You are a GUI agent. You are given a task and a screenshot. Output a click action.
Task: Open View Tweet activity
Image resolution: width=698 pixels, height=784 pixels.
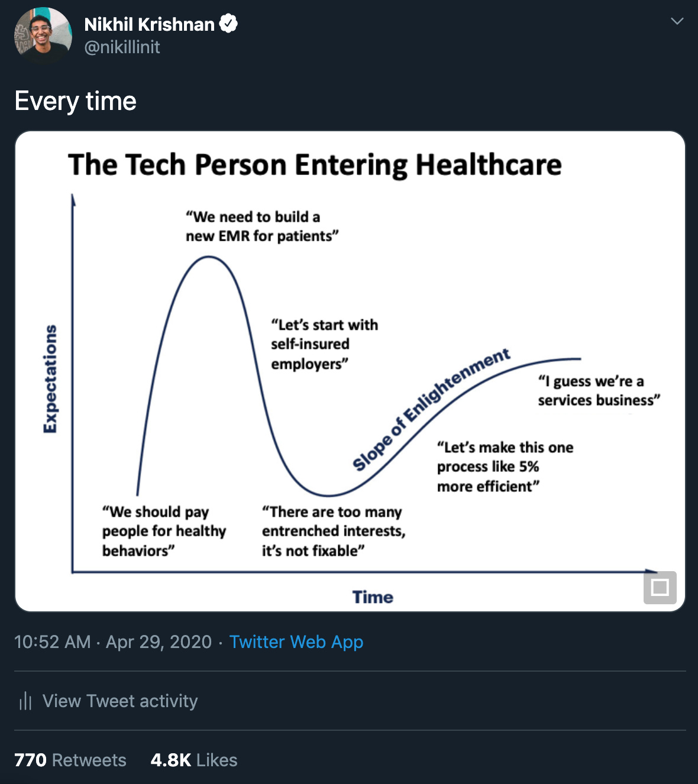pyautogui.click(x=120, y=701)
